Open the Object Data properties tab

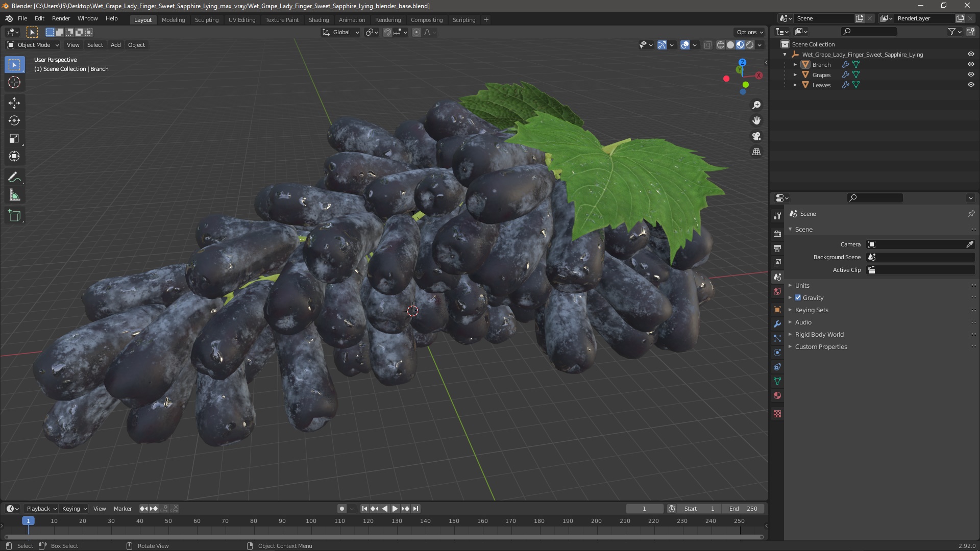(x=777, y=381)
